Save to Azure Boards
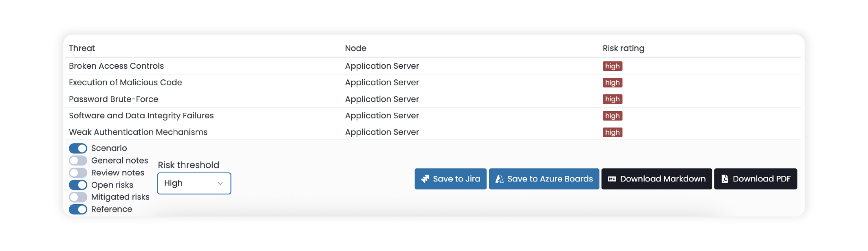The width and height of the screenshot is (868, 251). click(x=544, y=179)
